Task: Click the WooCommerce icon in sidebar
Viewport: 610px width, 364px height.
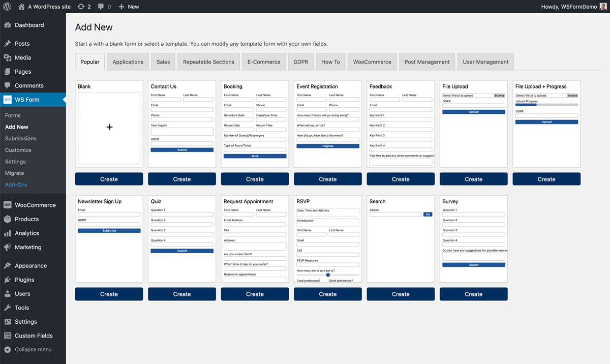Action: [8, 205]
